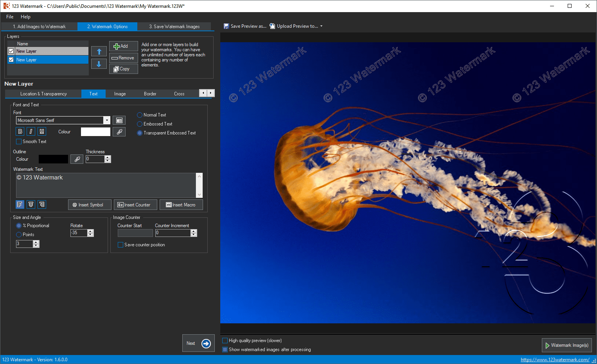Open the Border layer tab

pos(150,94)
